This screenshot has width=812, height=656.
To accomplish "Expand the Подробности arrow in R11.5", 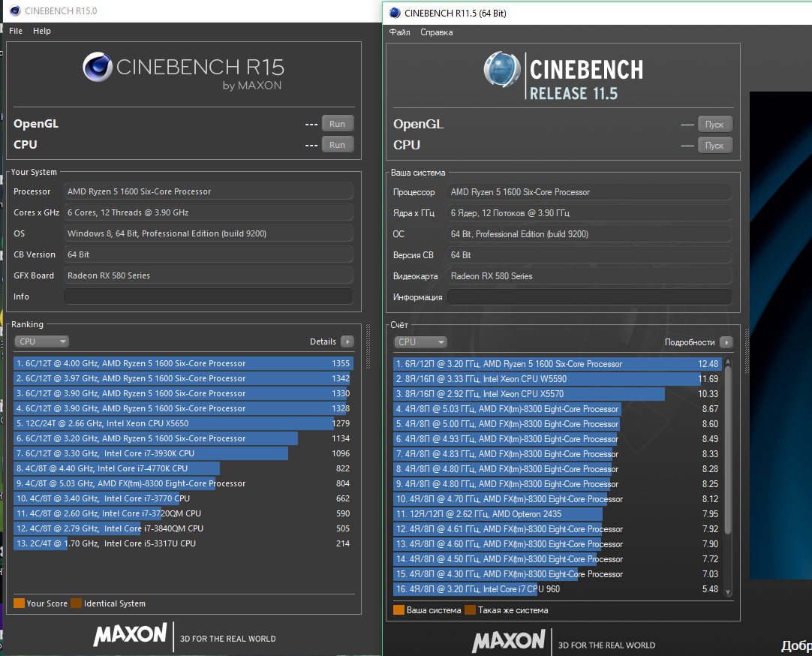I will (x=726, y=342).
